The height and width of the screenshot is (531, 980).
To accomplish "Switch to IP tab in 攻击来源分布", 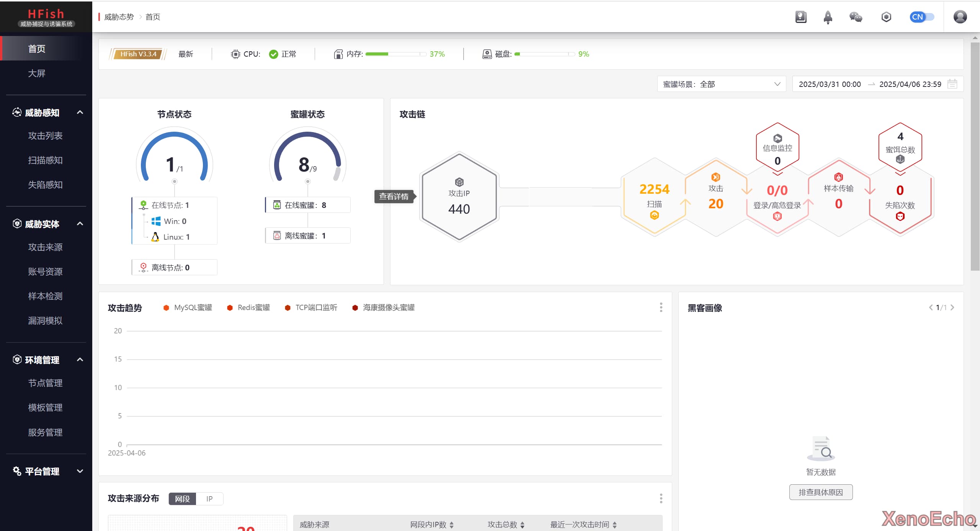I will pos(209,499).
